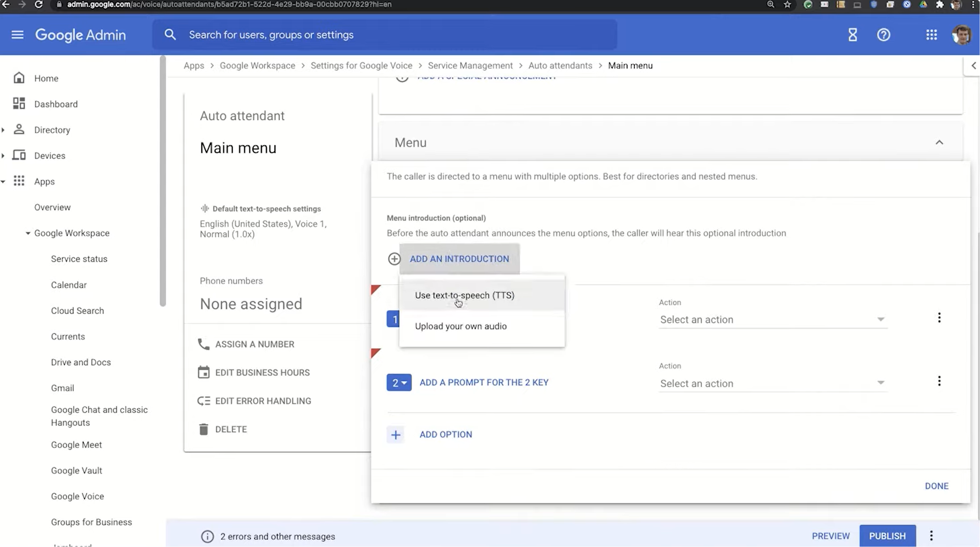980x547 pixels.
Task: Collapse the Apps tree arrow
Action: coord(3,182)
